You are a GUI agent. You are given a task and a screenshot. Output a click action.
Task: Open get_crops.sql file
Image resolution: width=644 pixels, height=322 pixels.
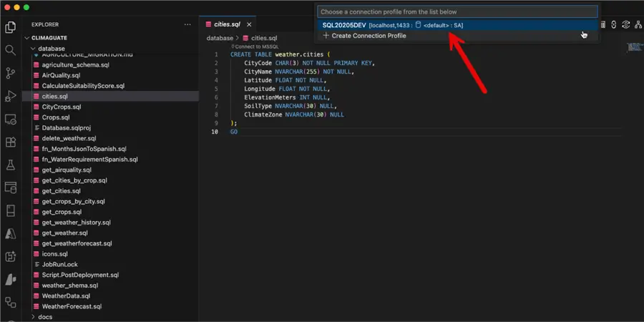62,212
